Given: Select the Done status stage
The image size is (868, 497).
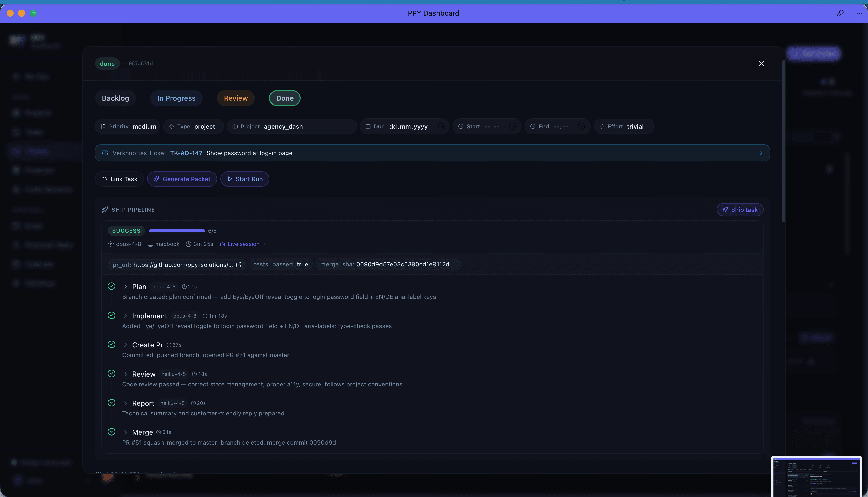Looking at the screenshot, I should [x=285, y=98].
